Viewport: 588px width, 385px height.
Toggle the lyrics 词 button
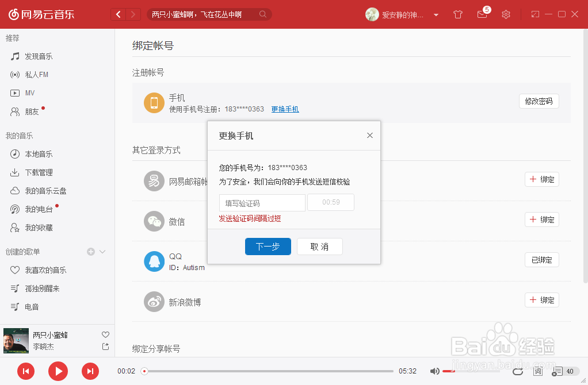point(538,371)
